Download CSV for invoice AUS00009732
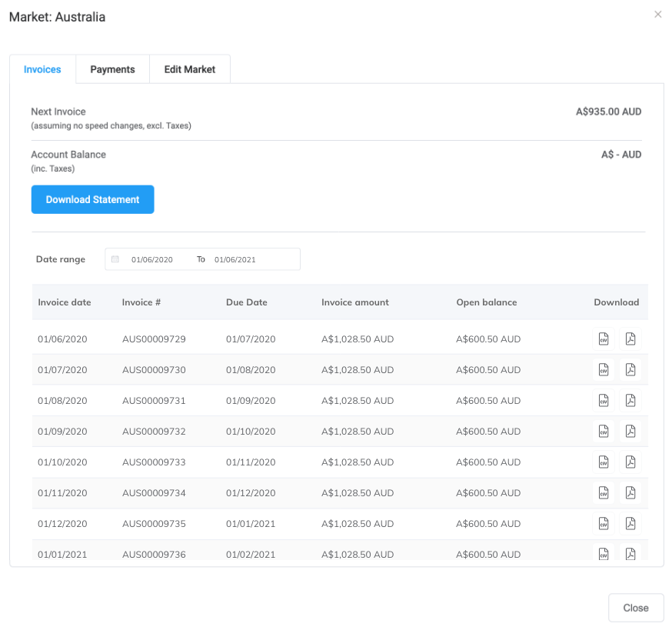The image size is (672, 627). [604, 431]
